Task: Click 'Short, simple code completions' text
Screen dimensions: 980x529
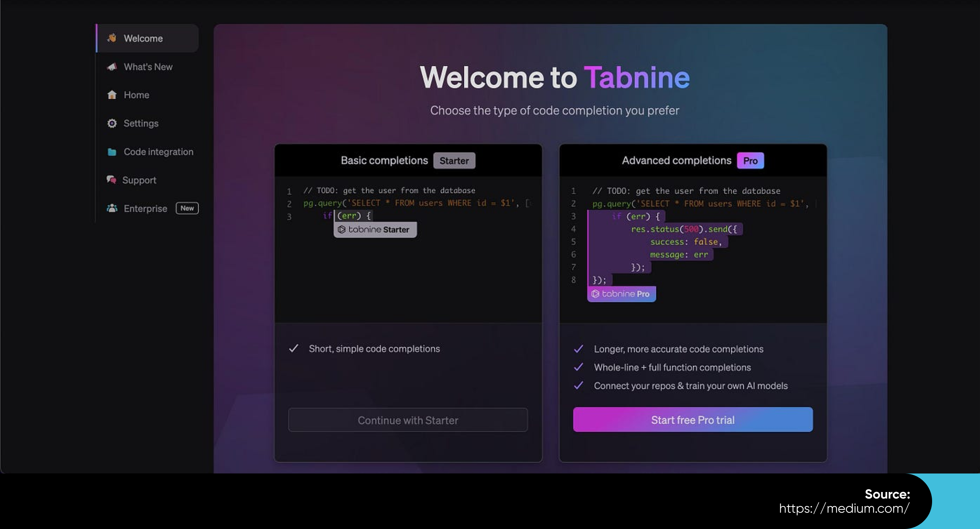Action: point(374,349)
